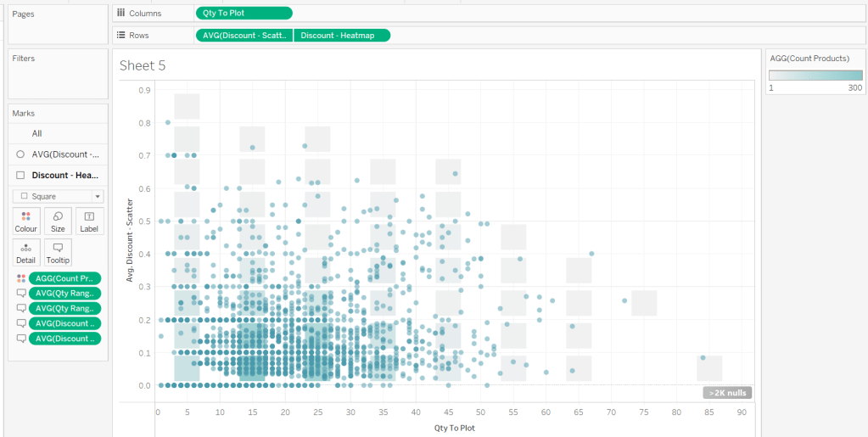
Task: Open the Detail marks card
Action: click(26, 253)
